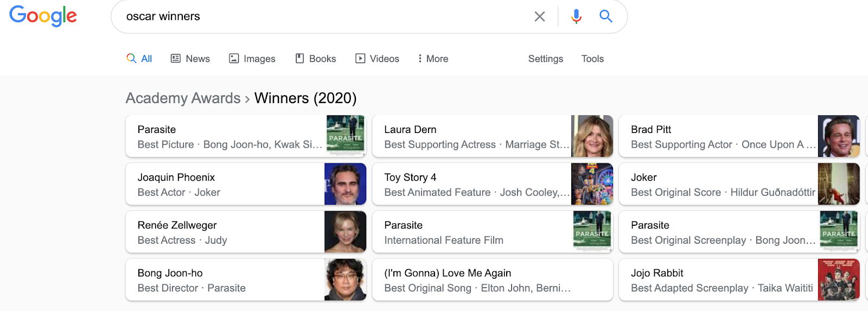The image size is (868, 311).
Task: Open the Tools options
Action: pos(592,59)
